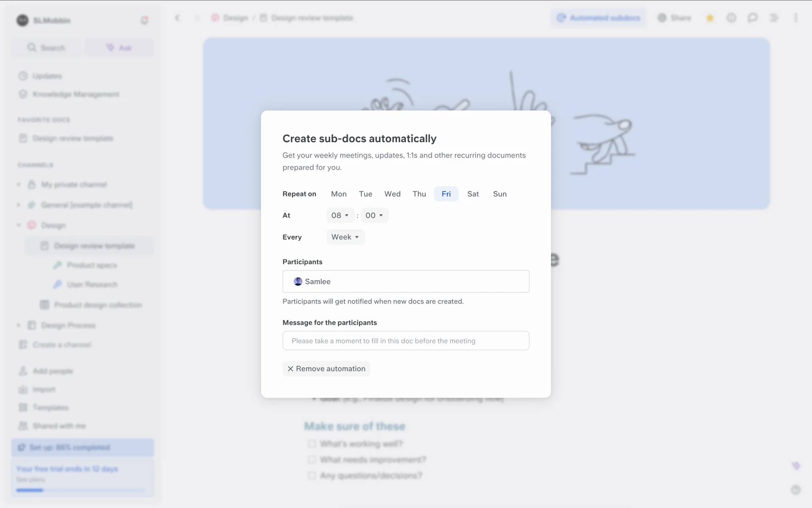Click the trial progress bar
The width and height of the screenshot is (812, 508).
point(80,490)
